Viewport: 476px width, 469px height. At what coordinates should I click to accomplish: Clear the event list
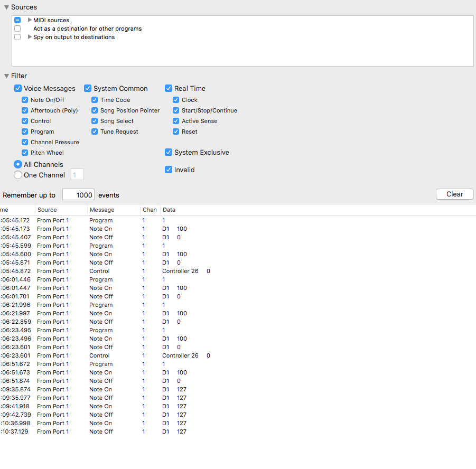coord(454,194)
